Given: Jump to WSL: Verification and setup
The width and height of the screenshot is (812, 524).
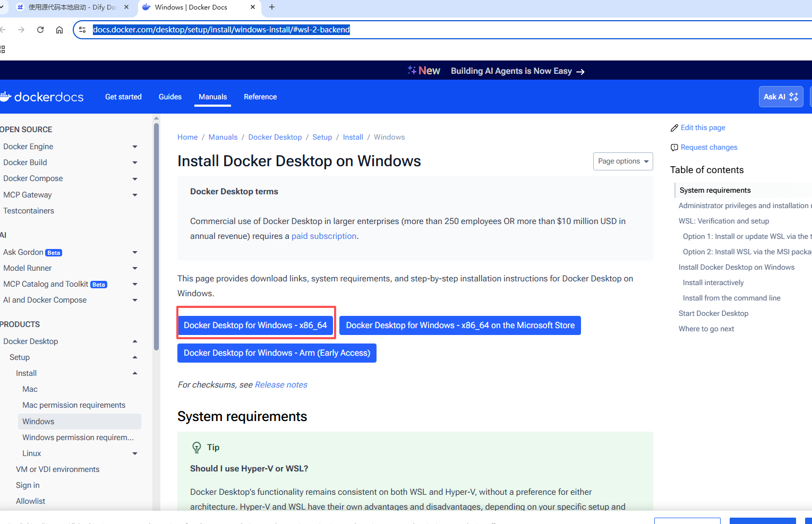Looking at the screenshot, I should pos(724,221).
